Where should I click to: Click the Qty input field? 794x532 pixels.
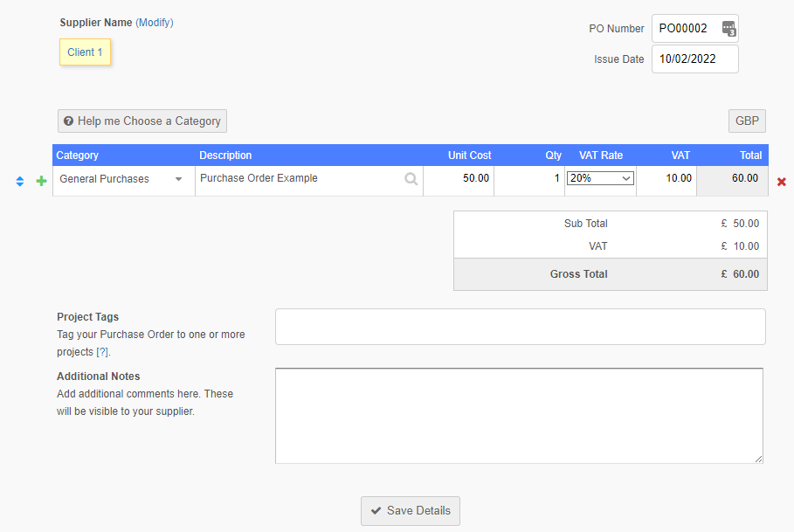click(x=529, y=179)
